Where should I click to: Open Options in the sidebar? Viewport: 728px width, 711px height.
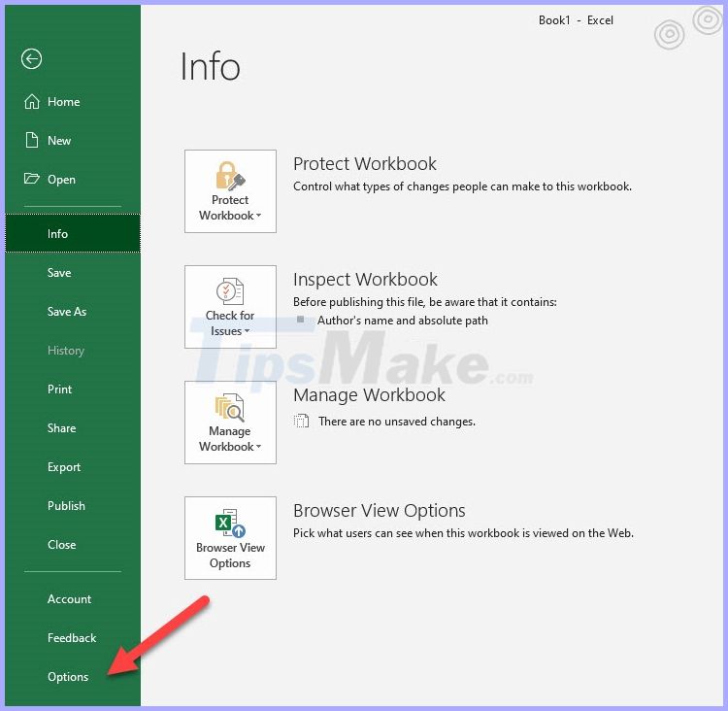pos(68,677)
